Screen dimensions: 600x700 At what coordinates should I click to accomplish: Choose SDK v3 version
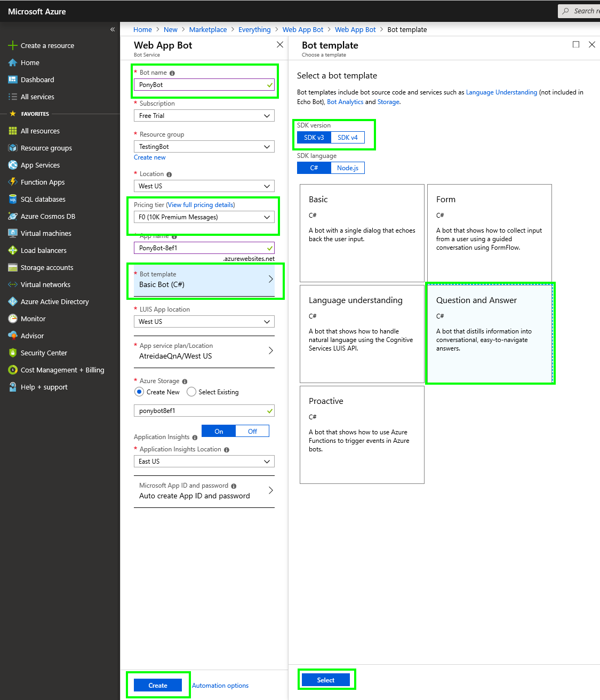point(314,137)
